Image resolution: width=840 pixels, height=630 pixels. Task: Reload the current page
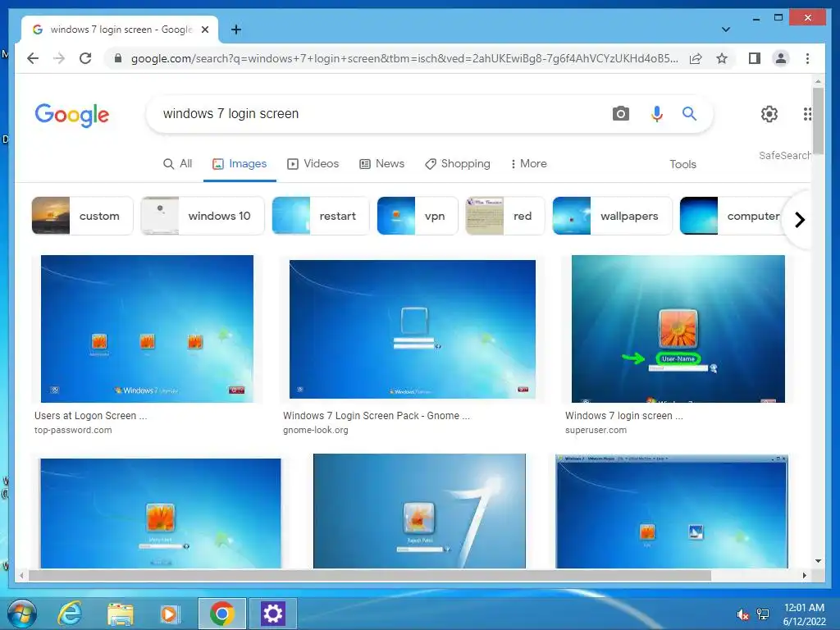[x=85, y=58]
